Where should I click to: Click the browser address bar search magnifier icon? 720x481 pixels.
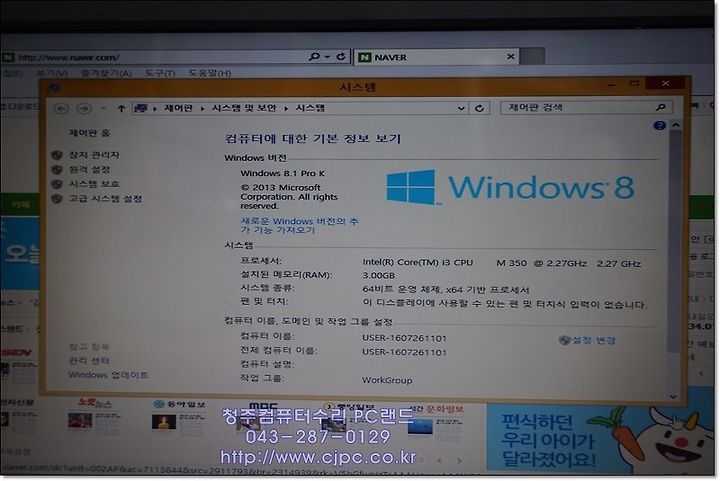[314, 57]
